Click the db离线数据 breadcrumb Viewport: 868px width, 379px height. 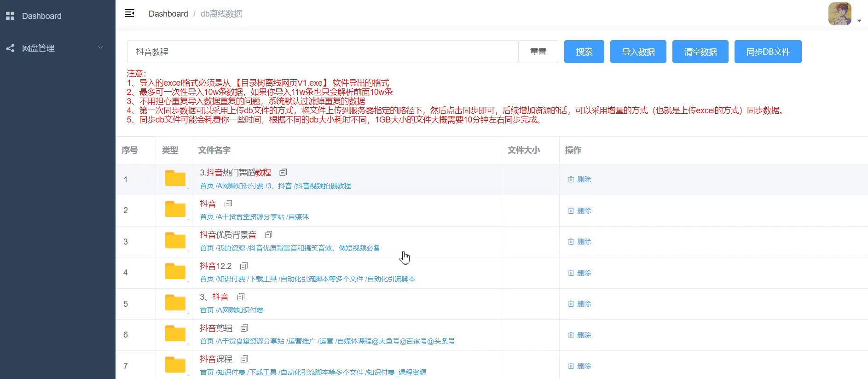pos(221,14)
